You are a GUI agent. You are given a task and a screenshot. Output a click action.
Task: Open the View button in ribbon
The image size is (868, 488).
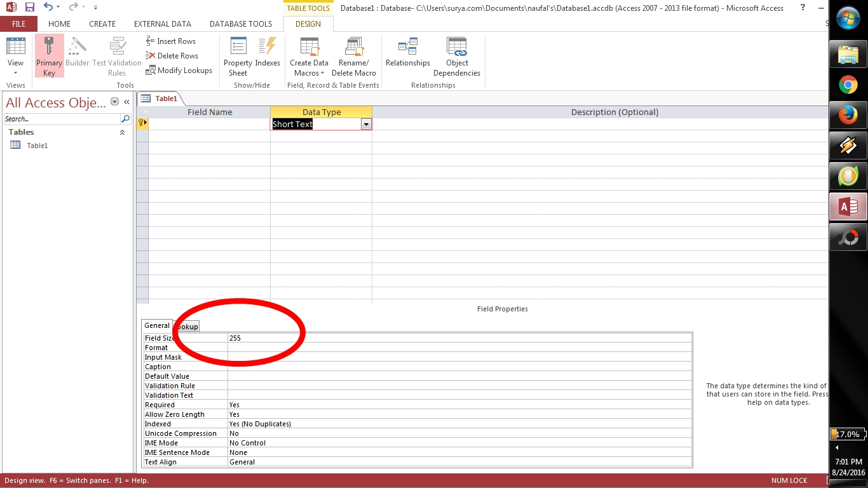15,56
